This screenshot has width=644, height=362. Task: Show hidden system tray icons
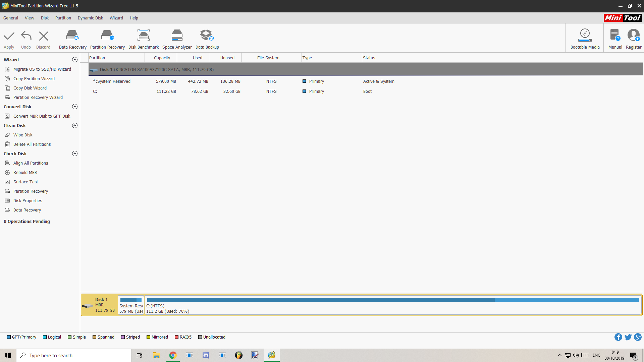559,355
